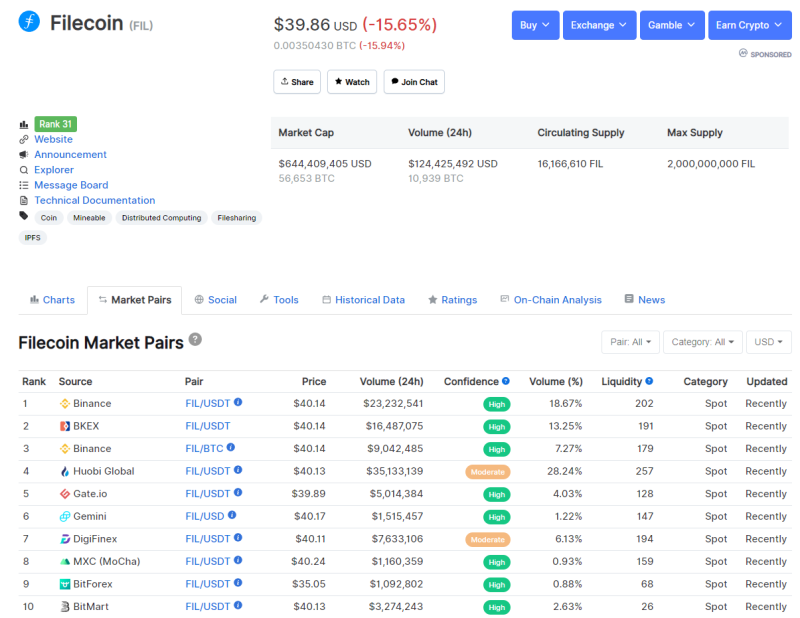Visit the Filecoin Website link
The height and width of the screenshot is (618, 800).
tap(53, 139)
